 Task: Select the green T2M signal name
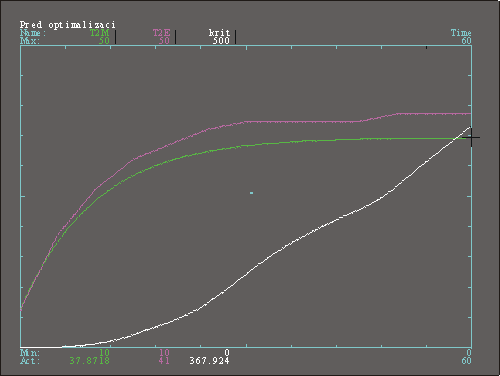point(99,33)
